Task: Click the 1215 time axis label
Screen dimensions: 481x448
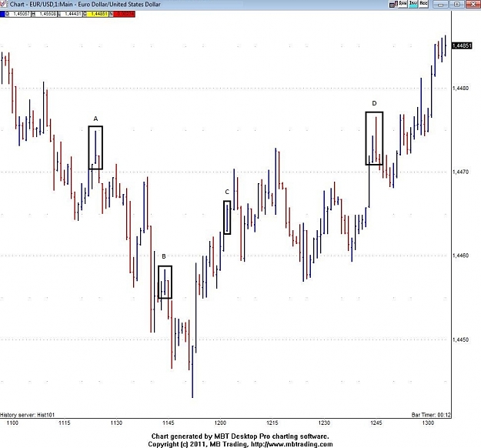Action: click(272, 423)
